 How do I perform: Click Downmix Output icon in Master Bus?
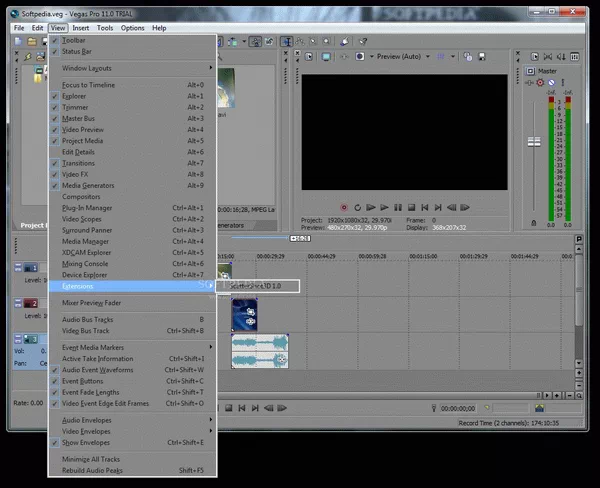click(x=548, y=57)
